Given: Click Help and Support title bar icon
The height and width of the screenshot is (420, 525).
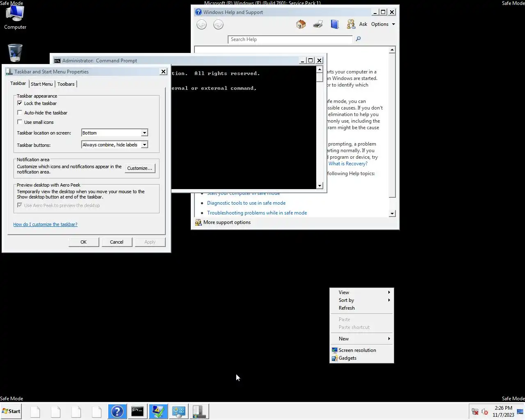Looking at the screenshot, I should pyautogui.click(x=199, y=12).
